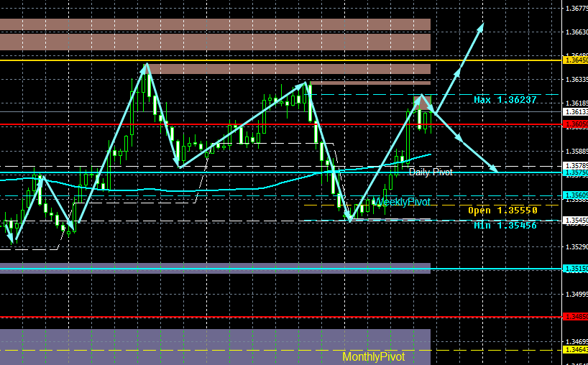Click the white 1.3578 price tag
Screen dimensions: 588x365
click(x=576, y=165)
